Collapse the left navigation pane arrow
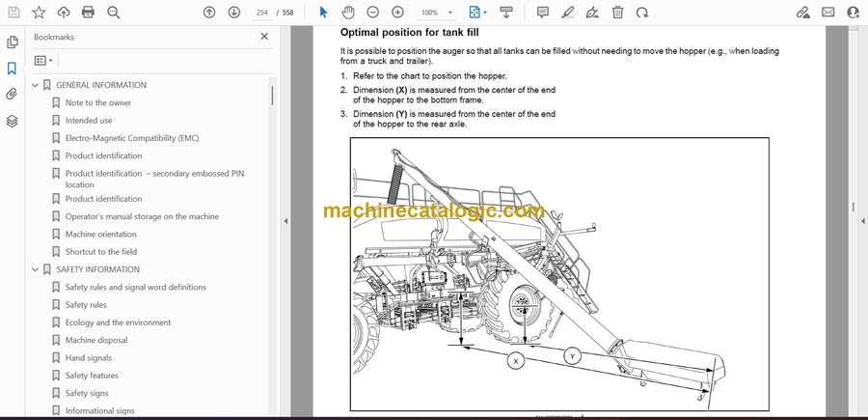 [x=285, y=221]
